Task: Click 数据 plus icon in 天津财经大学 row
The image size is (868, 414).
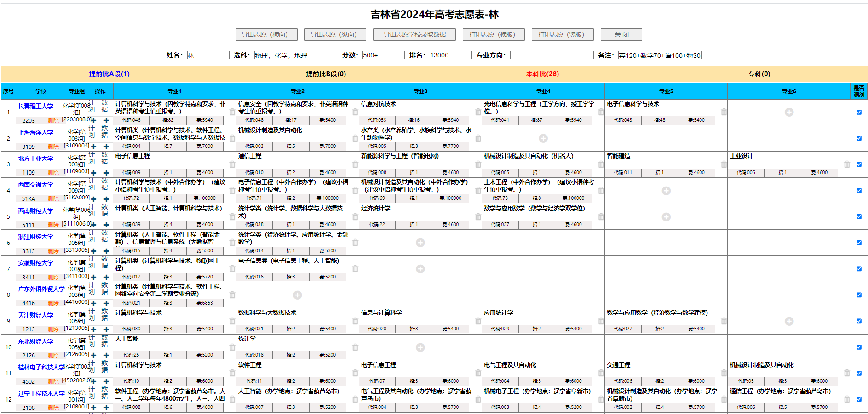Action: [x=106, y=329]
